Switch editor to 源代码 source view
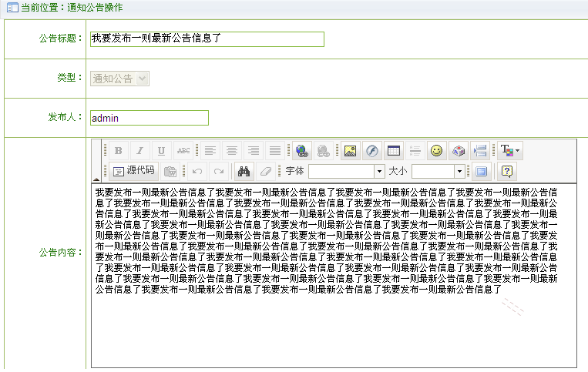The width and height of the screenshot is (588, 372). [x=134, y=171]
